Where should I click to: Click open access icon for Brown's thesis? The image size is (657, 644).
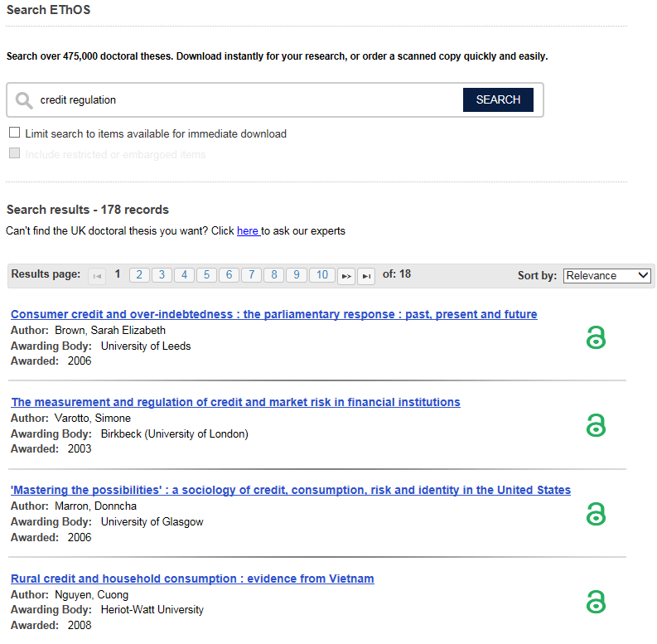(596, 337)
